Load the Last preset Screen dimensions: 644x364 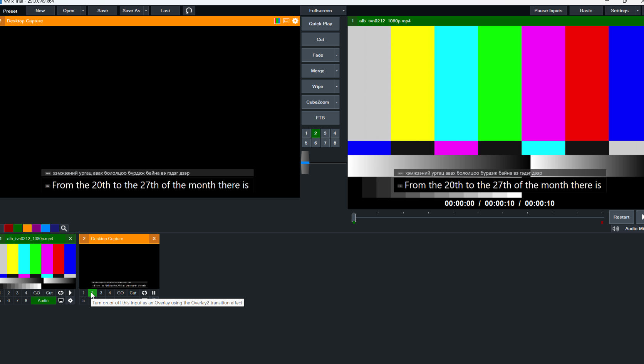(165, 10)
